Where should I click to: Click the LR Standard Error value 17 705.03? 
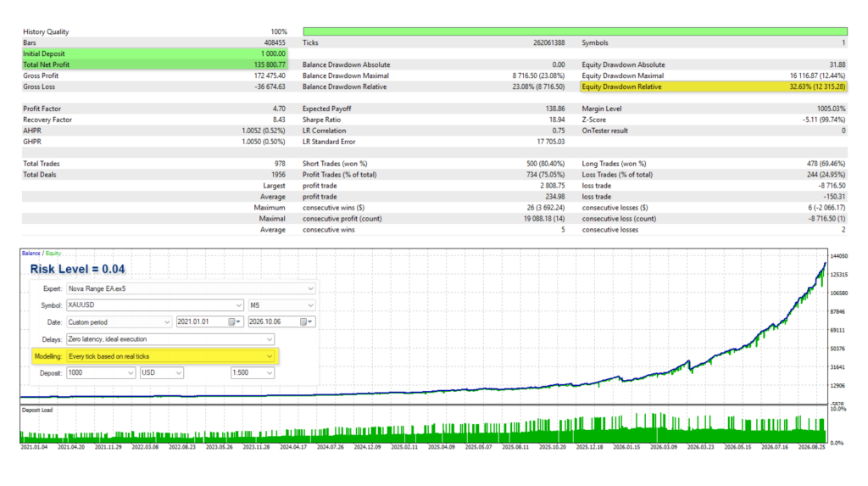551,142
